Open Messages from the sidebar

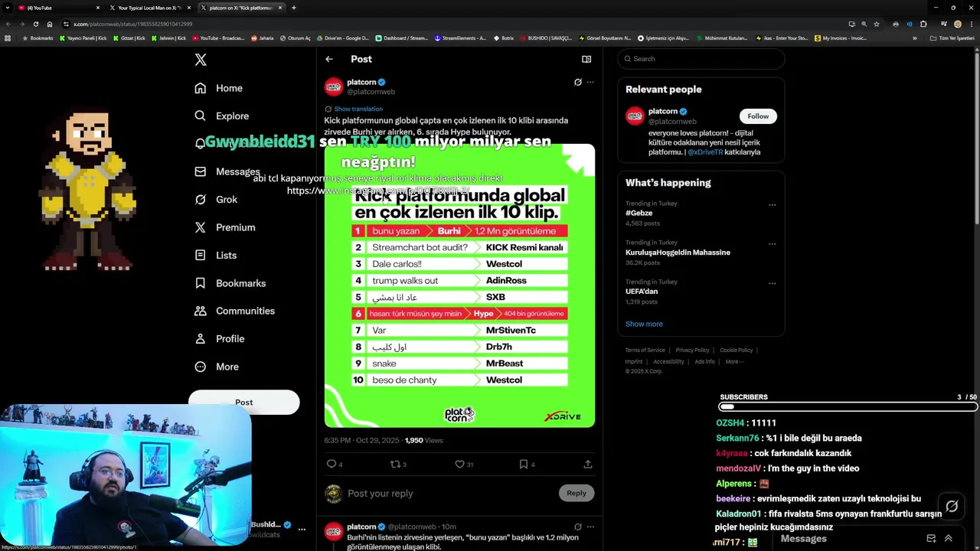[x=227, y=171]
